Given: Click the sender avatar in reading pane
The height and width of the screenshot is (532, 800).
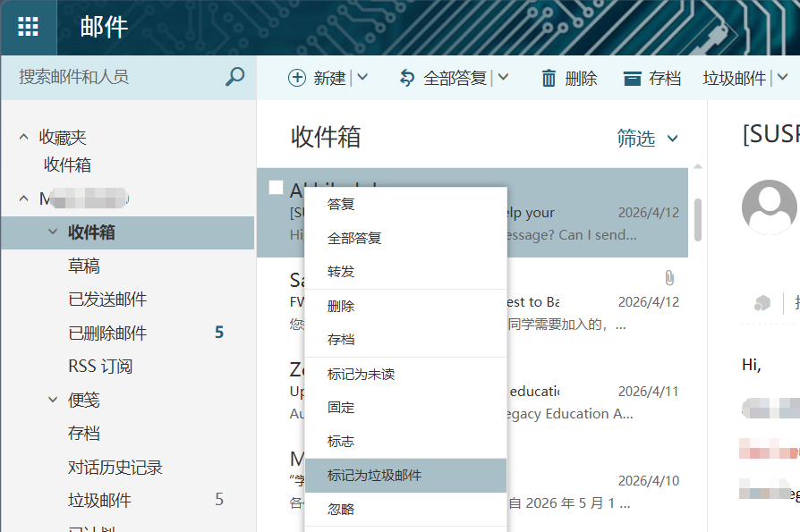Looking at the screenshot, I should (770, 207).
